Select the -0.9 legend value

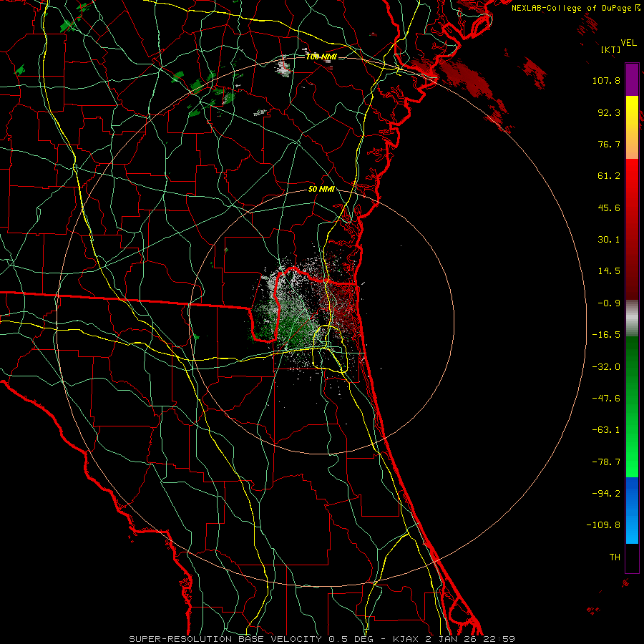click(609, 303)
